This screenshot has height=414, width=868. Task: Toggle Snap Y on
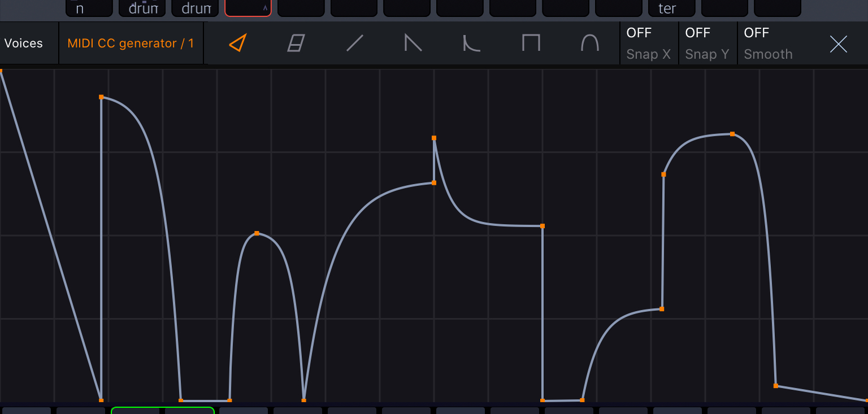tap(708, 43)
